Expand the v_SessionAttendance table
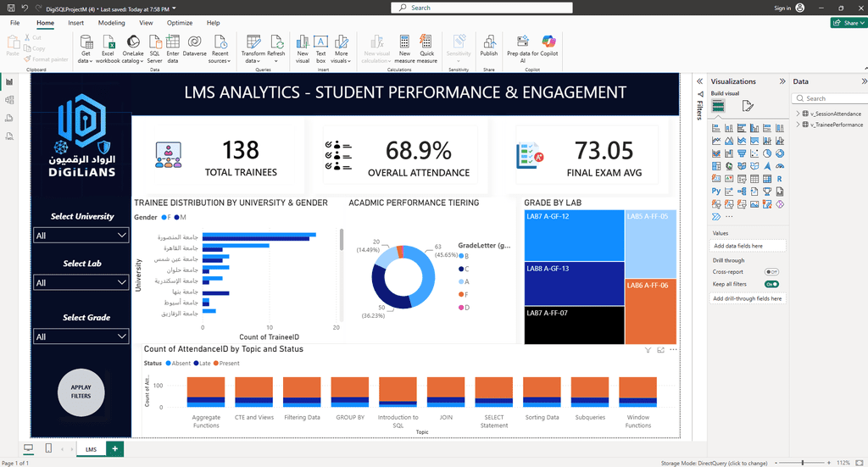 point(798,114)
